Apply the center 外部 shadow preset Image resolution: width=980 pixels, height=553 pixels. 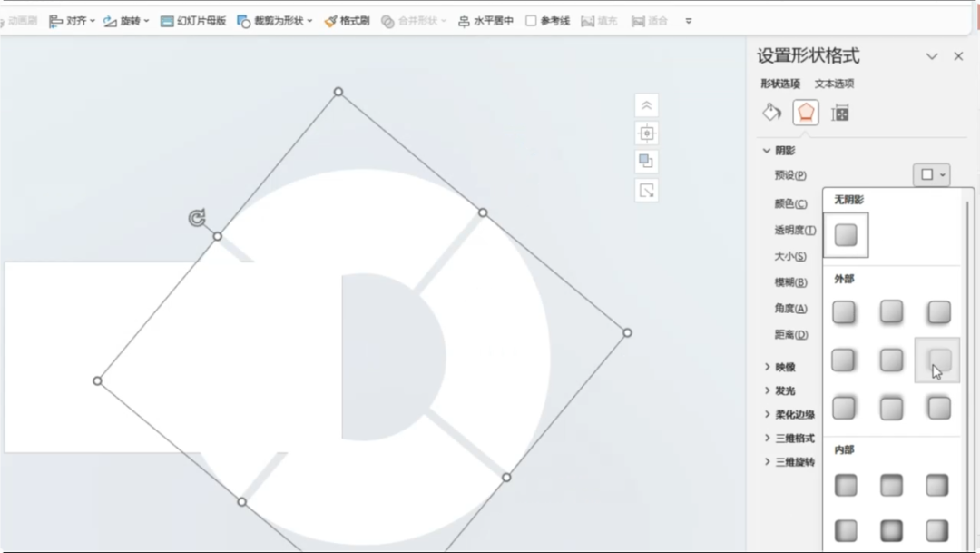point(891,360)
